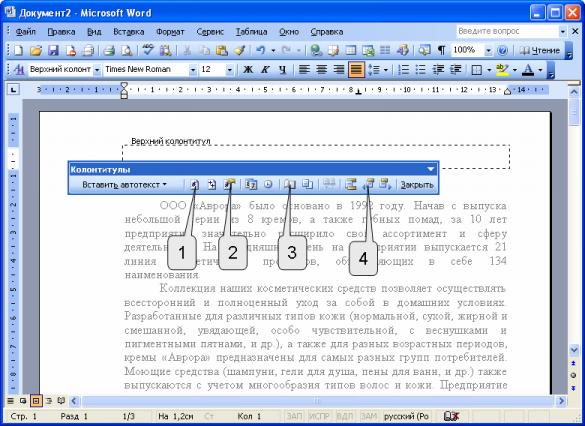Toggle justified alignment
This screenshot has width=585, height=426.
tap(356, 70)
